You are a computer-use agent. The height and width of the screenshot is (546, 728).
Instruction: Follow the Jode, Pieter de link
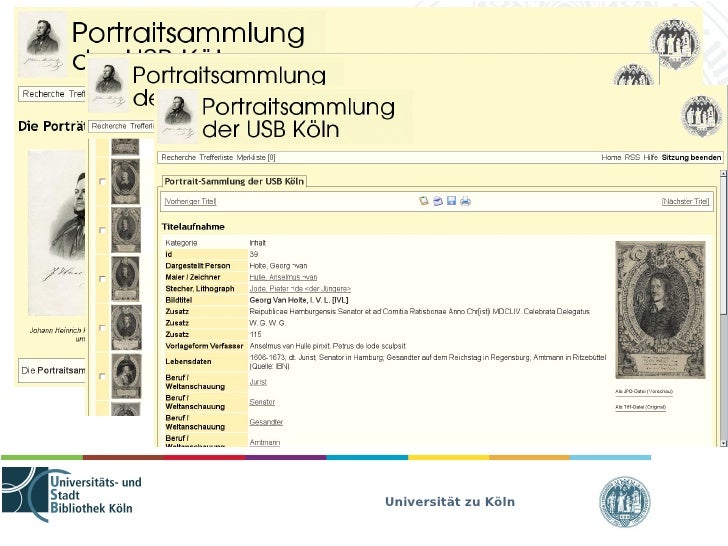click(300, 289)
